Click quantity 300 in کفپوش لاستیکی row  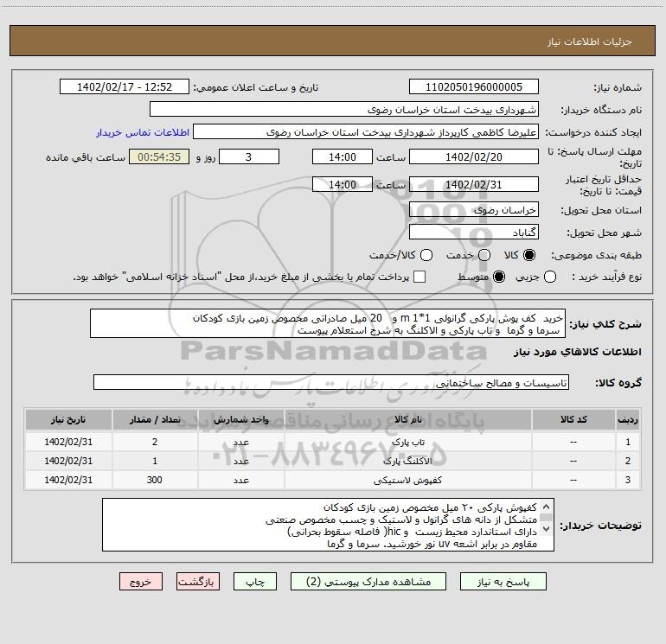pyautogui.click(x=155, y=480)
